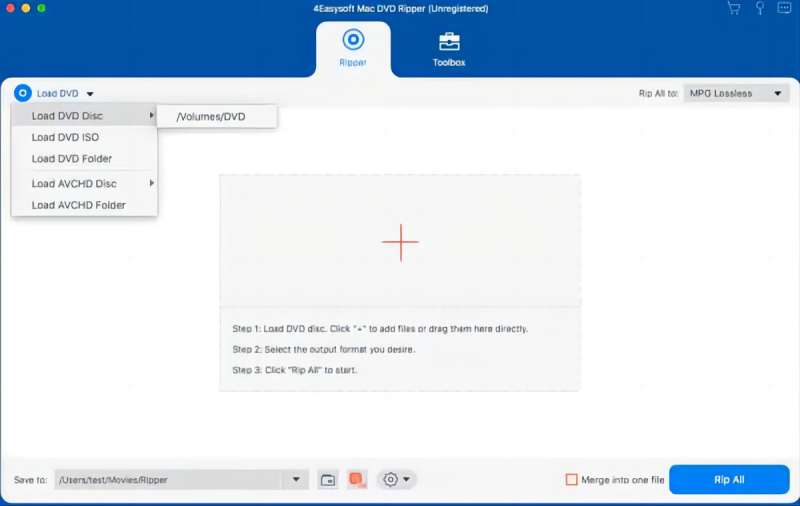800x506 pixels.
Task: Open Load AVCHD Disc submenu
Action: pyautogui.click(x=85, y=184)
